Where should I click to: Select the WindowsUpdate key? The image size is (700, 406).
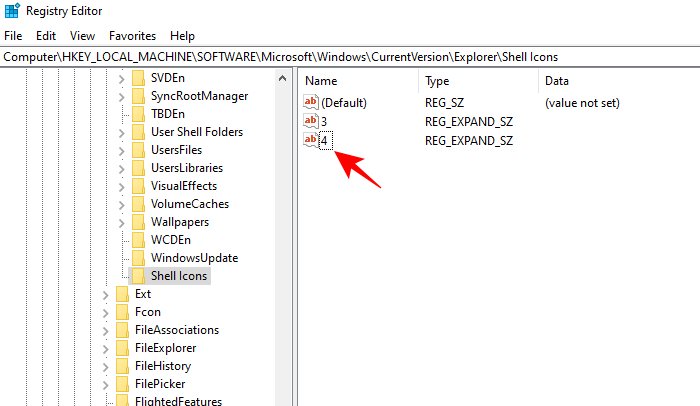(180, 258)
